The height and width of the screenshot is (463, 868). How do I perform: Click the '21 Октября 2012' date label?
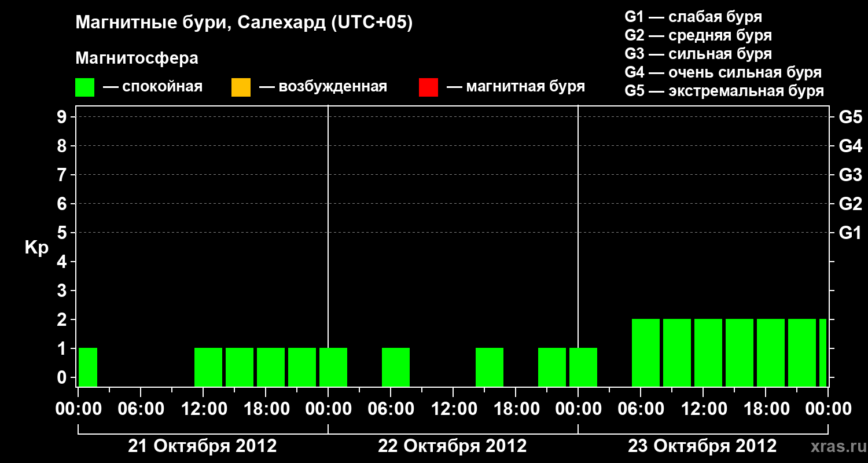pos(203,446)
